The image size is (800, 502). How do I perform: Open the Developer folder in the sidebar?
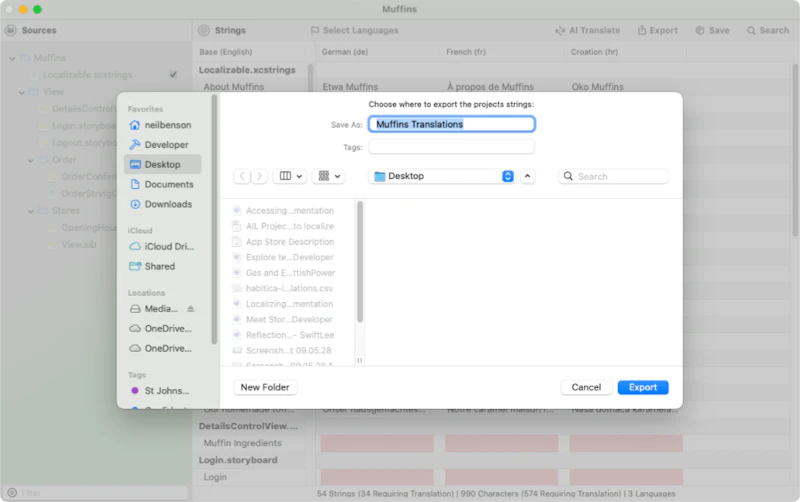[x=162, y=145]
